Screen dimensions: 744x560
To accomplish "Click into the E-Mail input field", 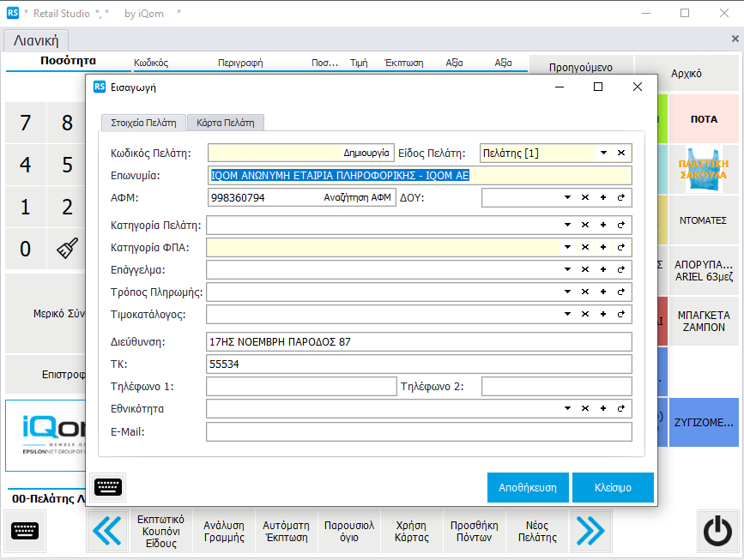I will (x=419, y=431).
